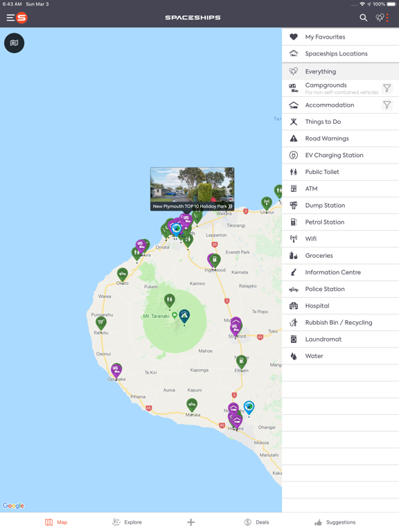Tap the purple camper marker at Stratford
Screen dimensions: 399x532
click(235, 328)
